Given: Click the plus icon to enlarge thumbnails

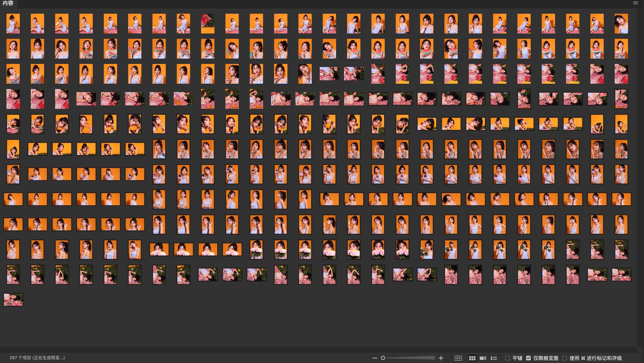Looking at the screenshot, I should click(441, 358).
